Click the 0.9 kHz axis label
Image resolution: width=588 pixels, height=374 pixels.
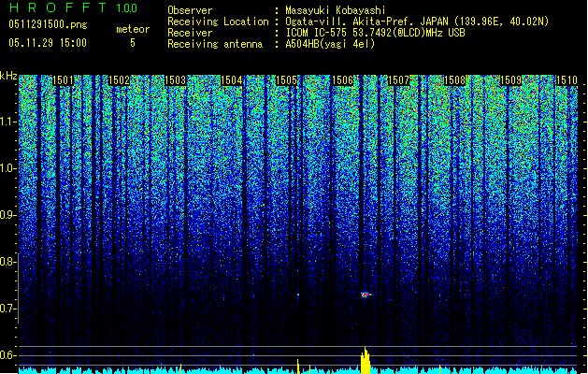pyautogui.click(x=7, y=215)
